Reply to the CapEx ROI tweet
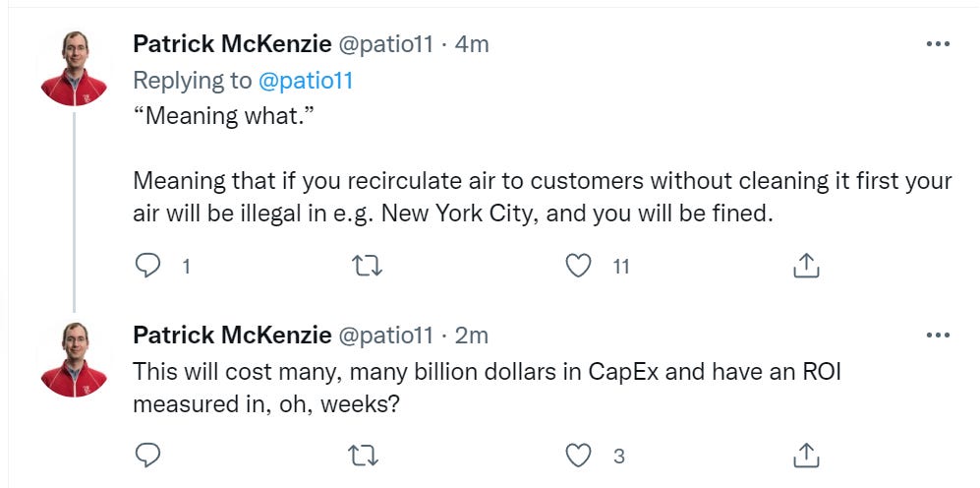980x488 pixels. coord(147,455)
